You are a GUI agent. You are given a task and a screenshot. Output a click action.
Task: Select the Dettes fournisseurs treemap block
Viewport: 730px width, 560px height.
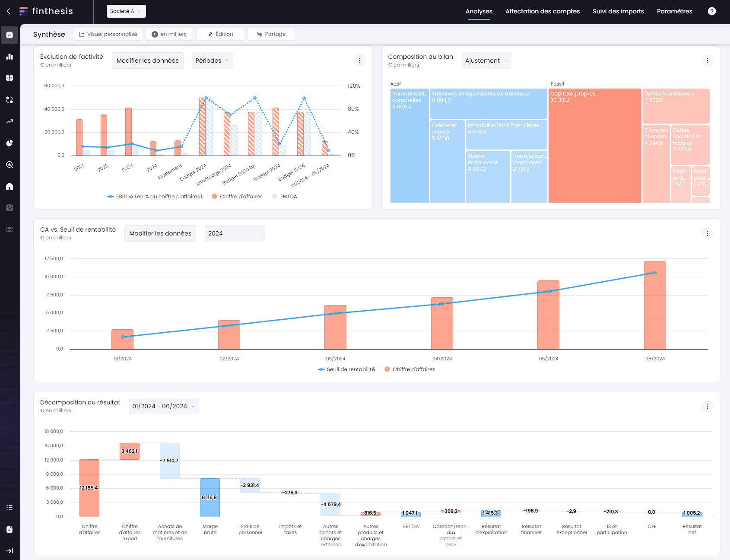pos(676,106)
